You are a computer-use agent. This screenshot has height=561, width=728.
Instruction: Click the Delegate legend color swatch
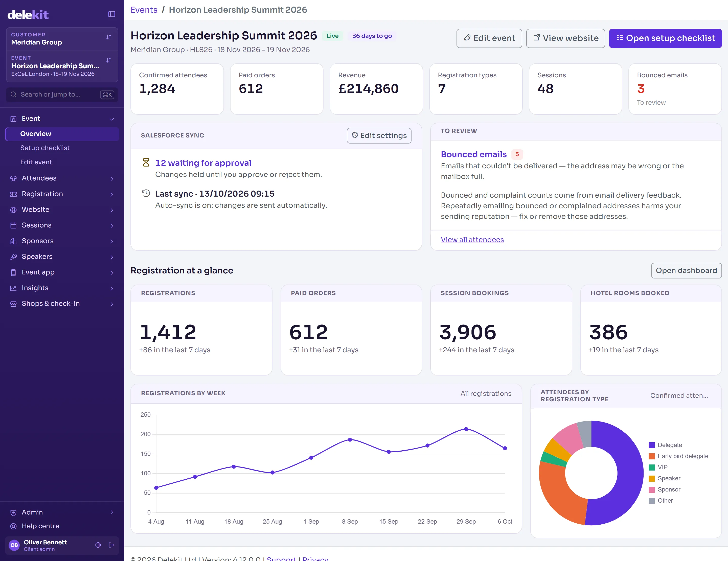tap(652, 446)
